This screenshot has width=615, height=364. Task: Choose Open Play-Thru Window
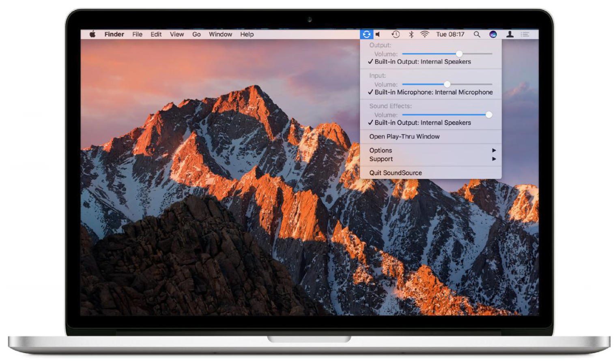[431, 137]
